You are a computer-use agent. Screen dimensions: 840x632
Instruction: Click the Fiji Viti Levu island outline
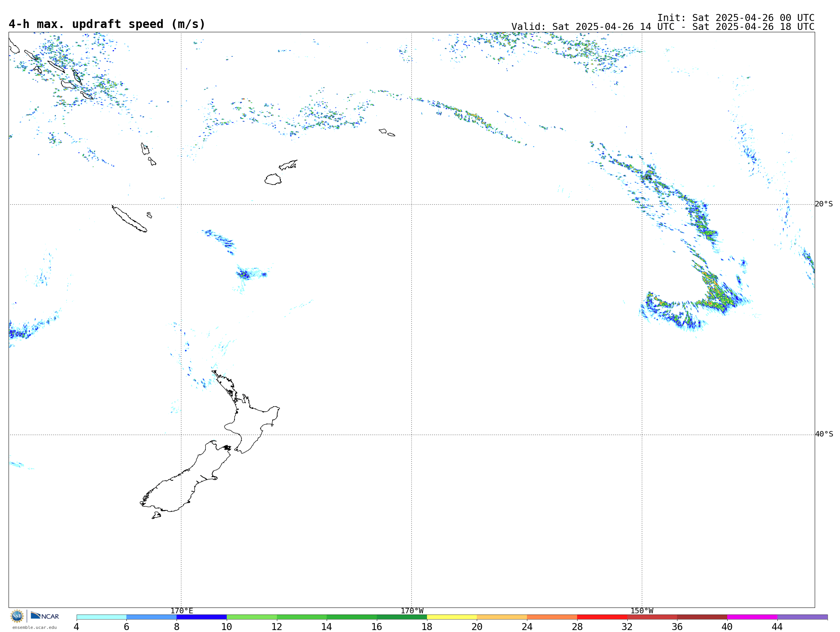point(273,180)
